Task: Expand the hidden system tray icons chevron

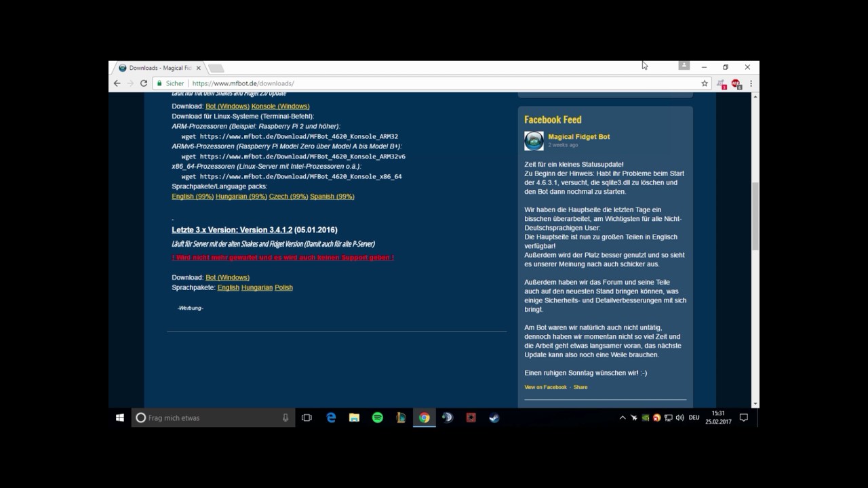Action: coord(623,418)
